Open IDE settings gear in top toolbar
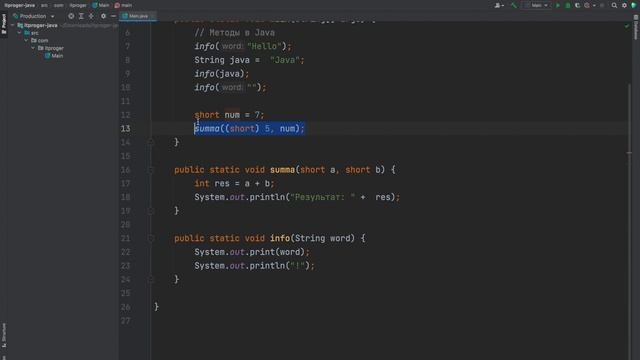The width and height of the screenshot is (640, 360). tap(624, 5)
